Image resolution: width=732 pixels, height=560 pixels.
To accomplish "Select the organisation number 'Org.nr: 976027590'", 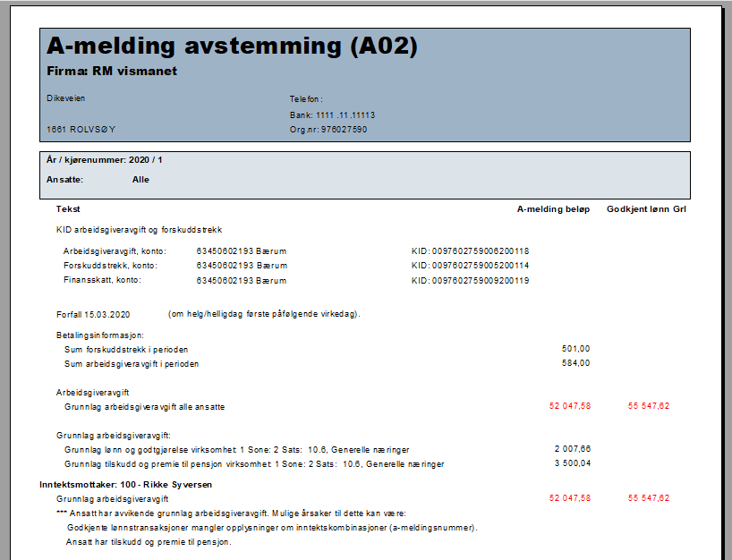I will coord(328,130).
